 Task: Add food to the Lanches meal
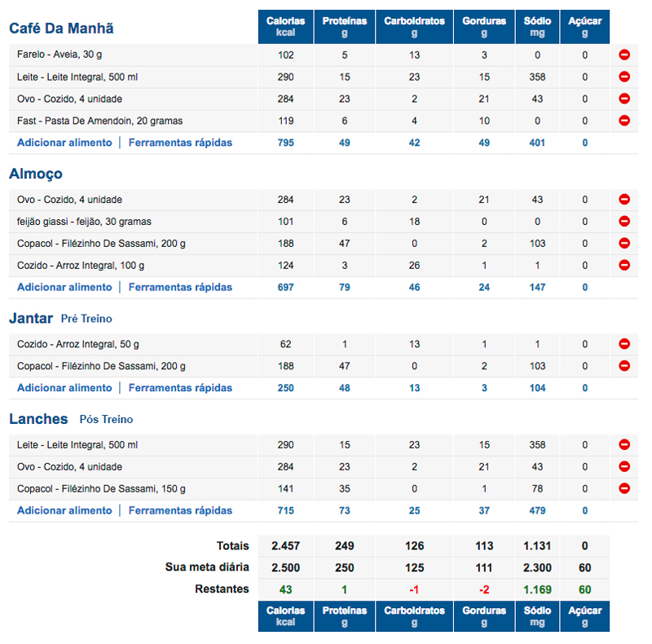pyautogui.click(x=64, y=510)
